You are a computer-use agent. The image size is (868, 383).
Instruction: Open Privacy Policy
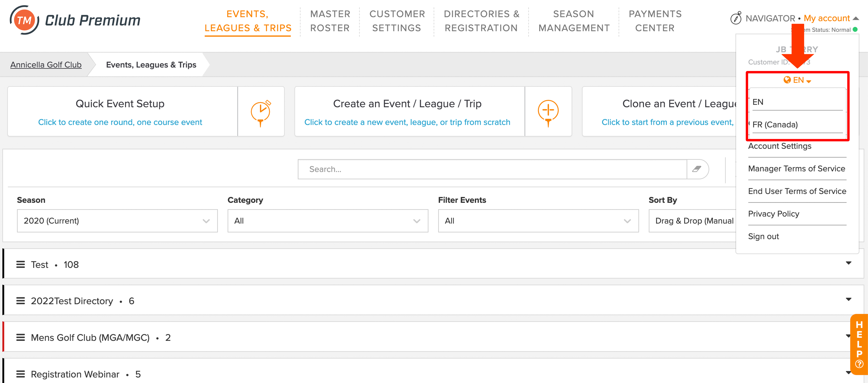[774, 214]
